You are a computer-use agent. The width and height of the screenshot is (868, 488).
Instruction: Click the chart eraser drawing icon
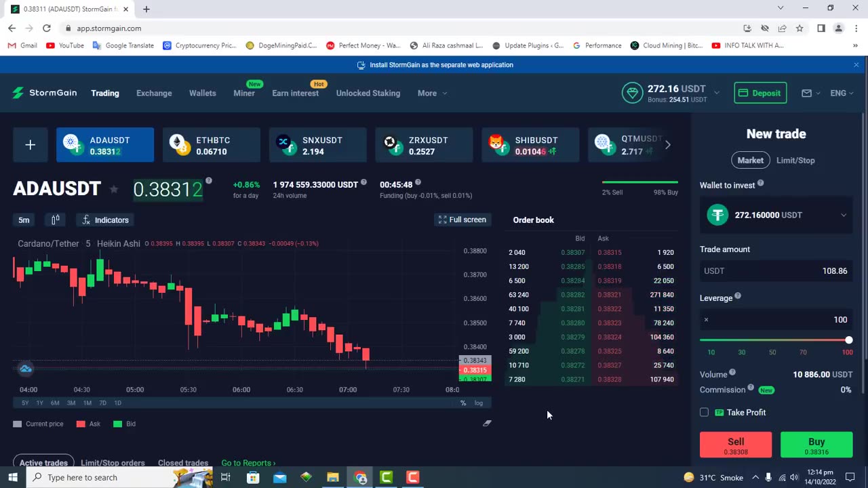pos(486,423)
